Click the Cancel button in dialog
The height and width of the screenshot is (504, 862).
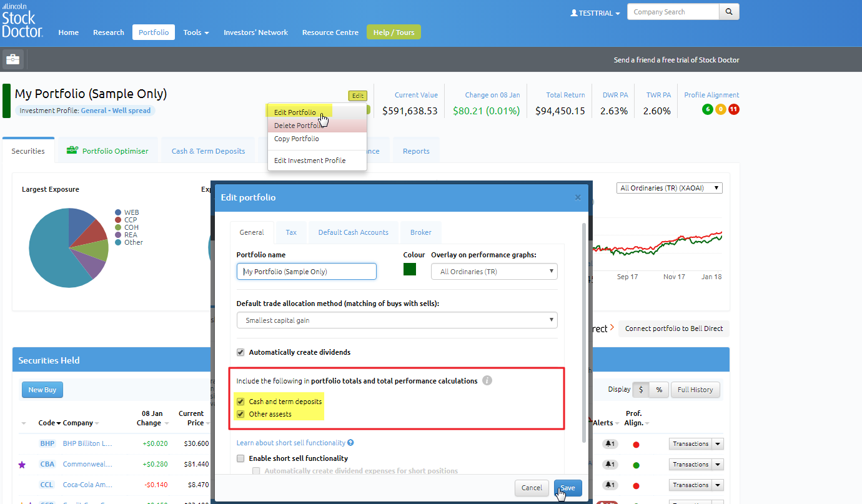[532, 488]
